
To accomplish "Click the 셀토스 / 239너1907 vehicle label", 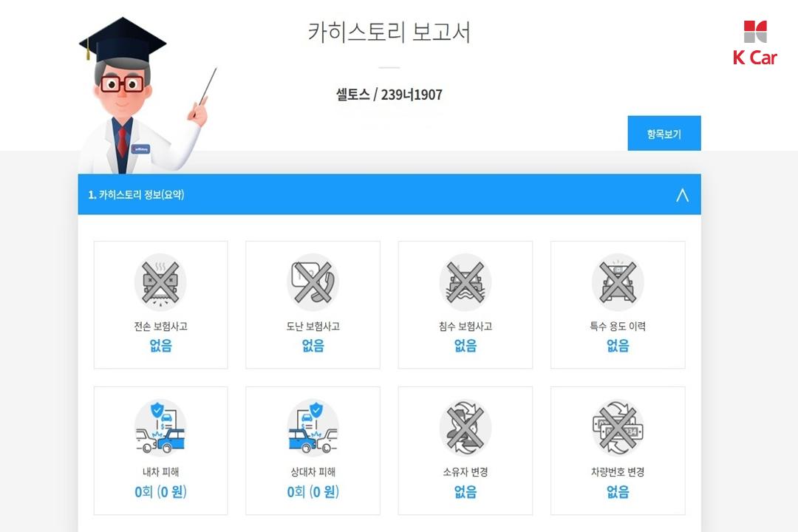I will click(x=389, y=95).
